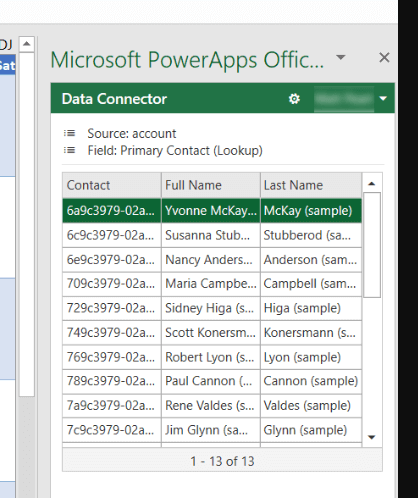Click the list icon beside Source: account
Image resolution: width=418 pixels, height=498 pixels.
pos(69,133)
